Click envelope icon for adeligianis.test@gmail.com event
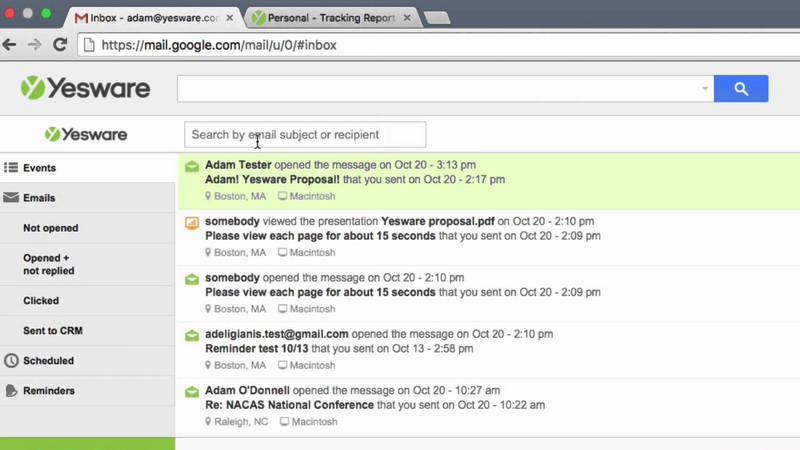800x450 pixels. click(x=192, y=335)
